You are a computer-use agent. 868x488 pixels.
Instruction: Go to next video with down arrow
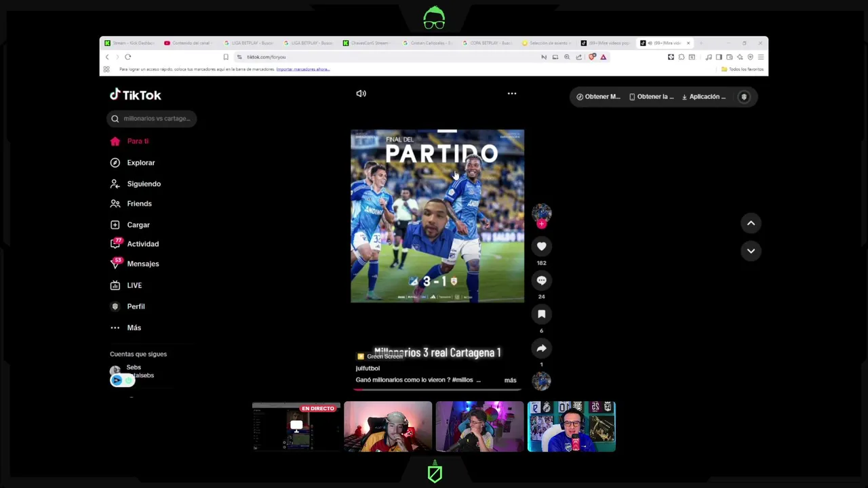pos(751,251)
